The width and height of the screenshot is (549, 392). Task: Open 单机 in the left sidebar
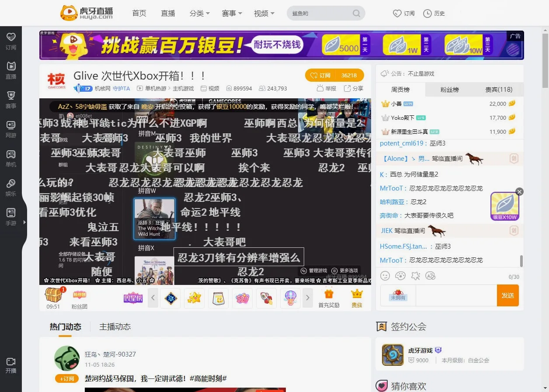pyautogui.click(x=11, y=158)
